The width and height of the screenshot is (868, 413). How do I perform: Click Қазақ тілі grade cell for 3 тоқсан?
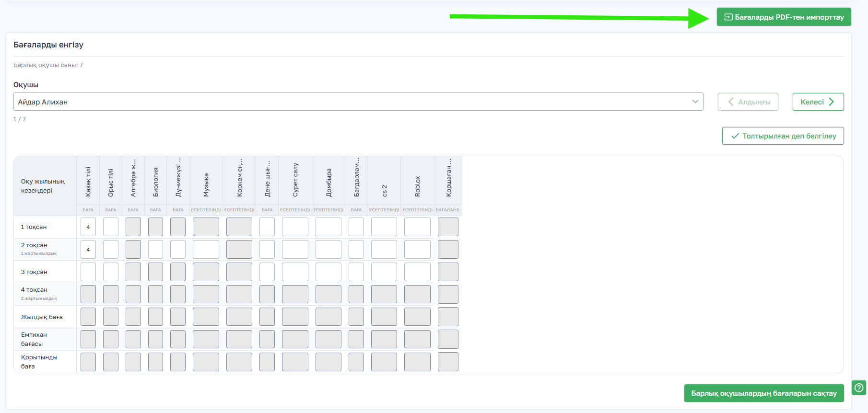(88, 272)
